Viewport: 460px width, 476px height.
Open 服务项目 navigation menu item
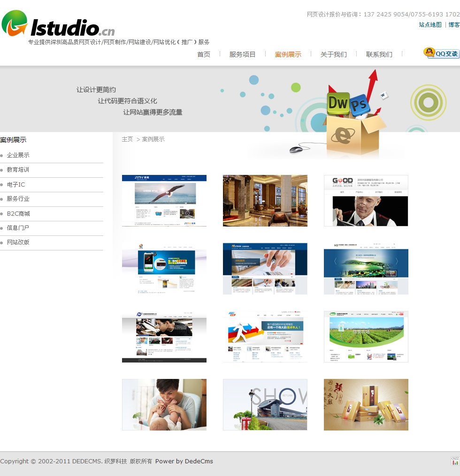tap(242, 54)
